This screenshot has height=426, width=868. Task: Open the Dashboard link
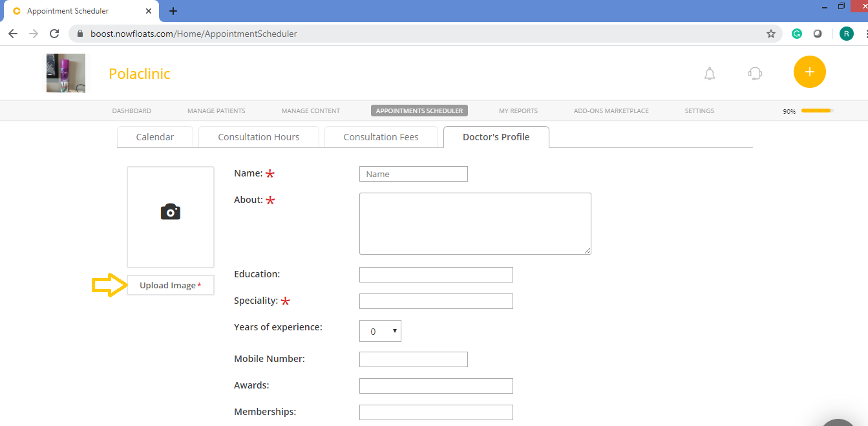[131, 111]
